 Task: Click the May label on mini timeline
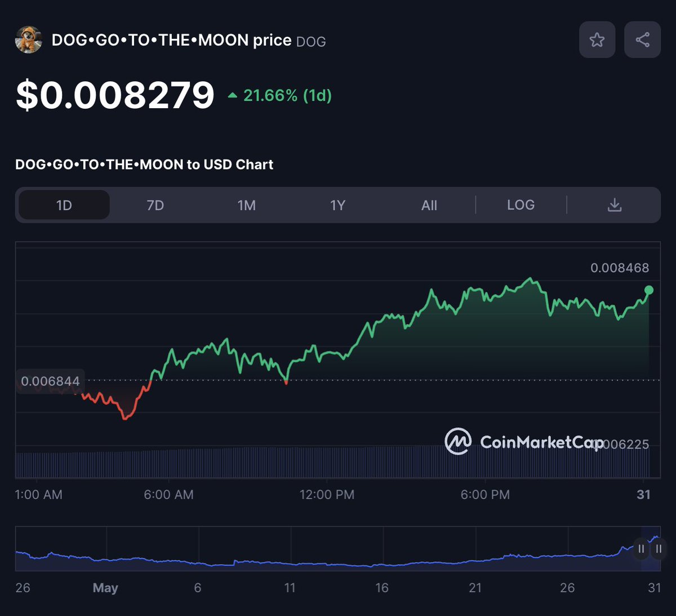pos(105,588)
